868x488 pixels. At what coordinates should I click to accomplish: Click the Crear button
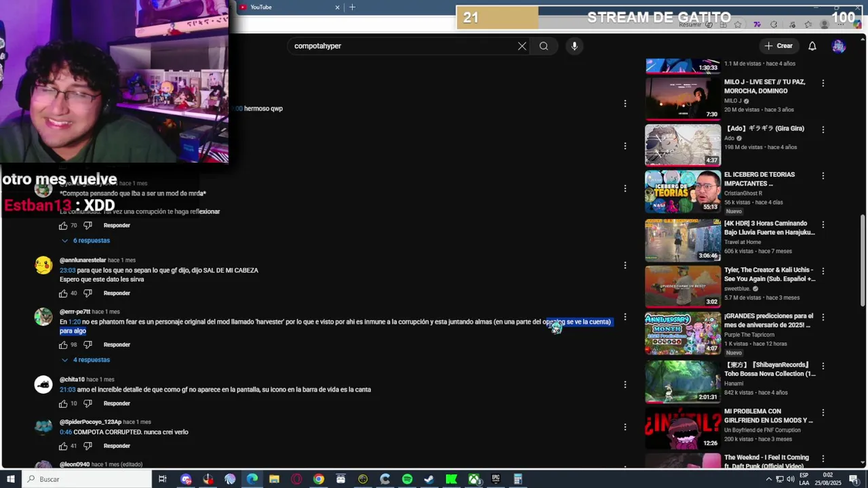[778, 46]
